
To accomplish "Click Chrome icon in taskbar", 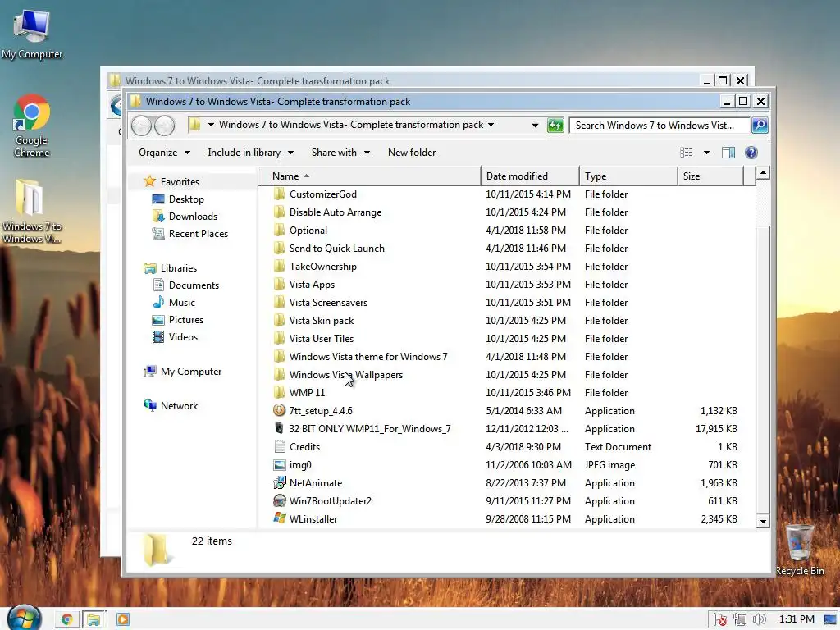I will point(67,620).
